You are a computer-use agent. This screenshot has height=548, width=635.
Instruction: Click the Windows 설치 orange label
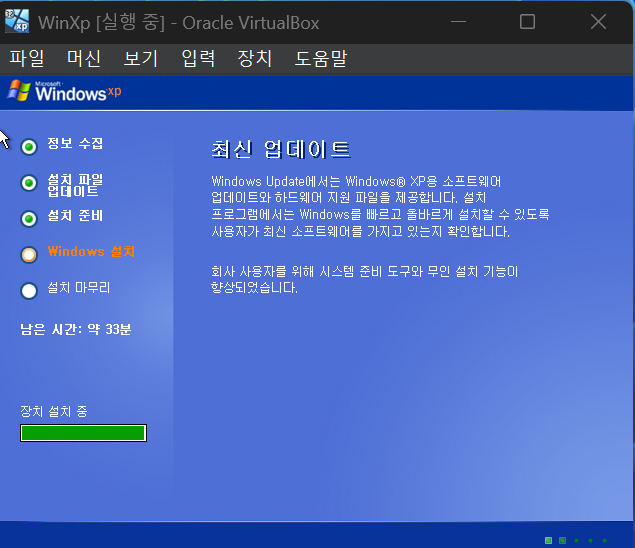coord(91,252)
